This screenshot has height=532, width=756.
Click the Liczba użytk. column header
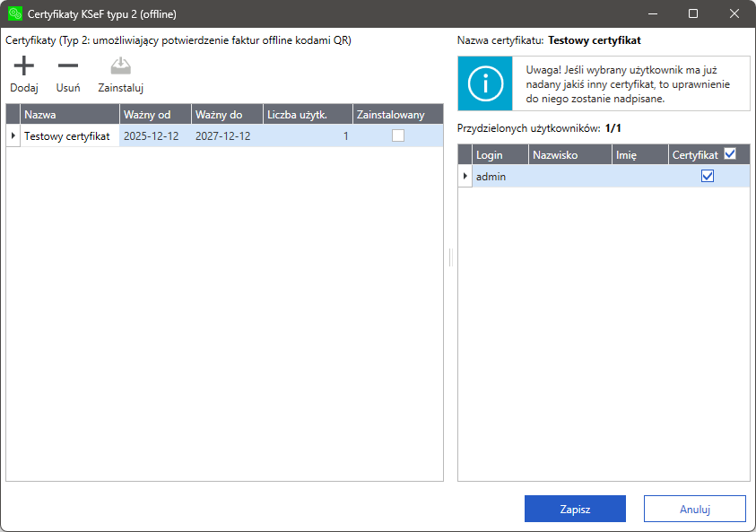click(307, 114)
